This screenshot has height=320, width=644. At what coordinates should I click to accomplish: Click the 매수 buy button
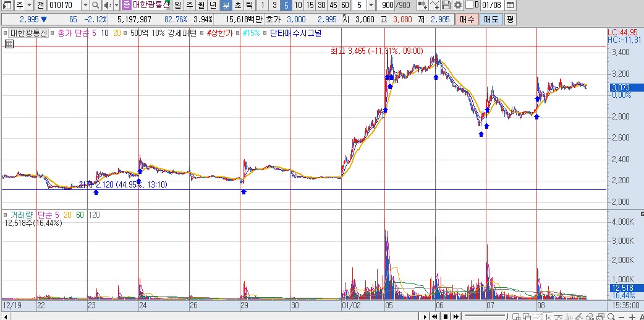(467, 19)
